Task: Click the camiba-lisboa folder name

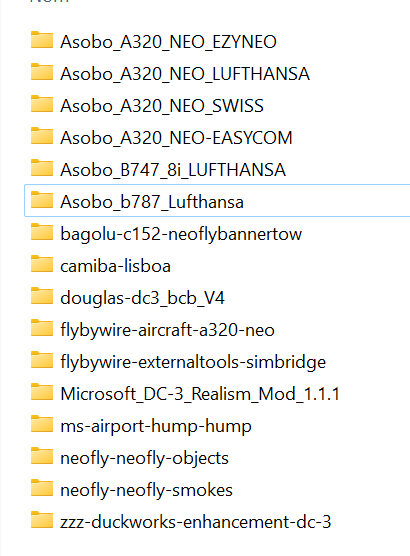Action: [116, 266]
